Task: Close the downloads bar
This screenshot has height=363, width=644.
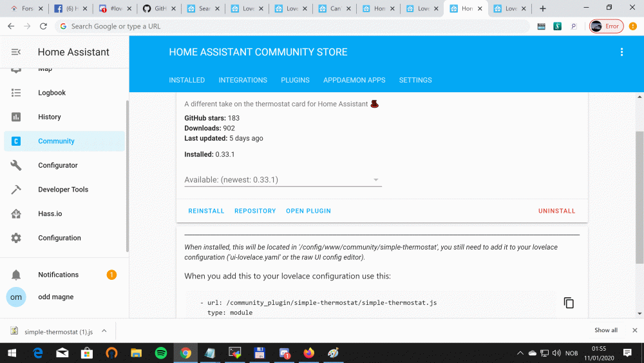Action: point(634,330)
